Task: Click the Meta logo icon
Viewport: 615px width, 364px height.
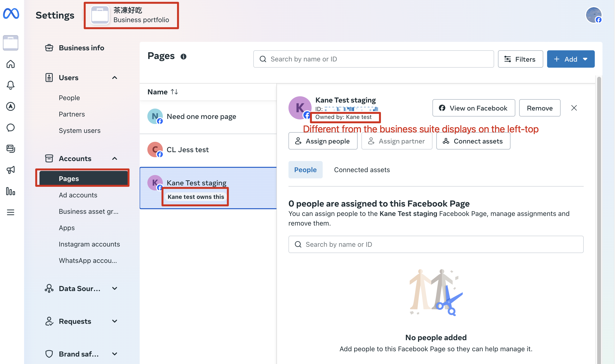Action: pos(11,13)
